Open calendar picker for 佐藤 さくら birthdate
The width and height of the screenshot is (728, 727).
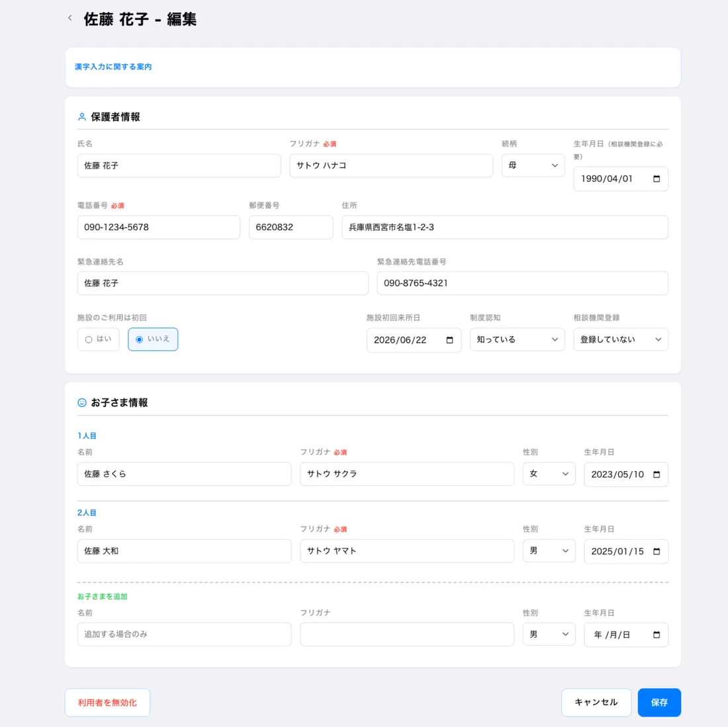[x=656, y=474]
